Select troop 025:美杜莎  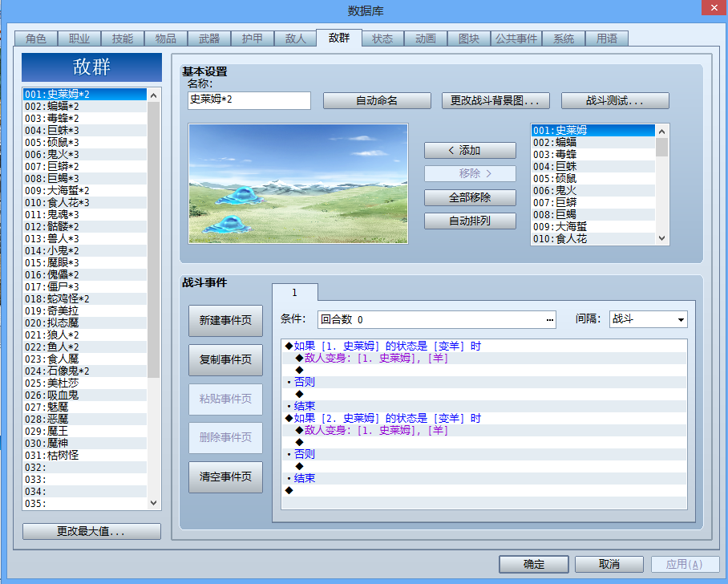coord(85,383)
